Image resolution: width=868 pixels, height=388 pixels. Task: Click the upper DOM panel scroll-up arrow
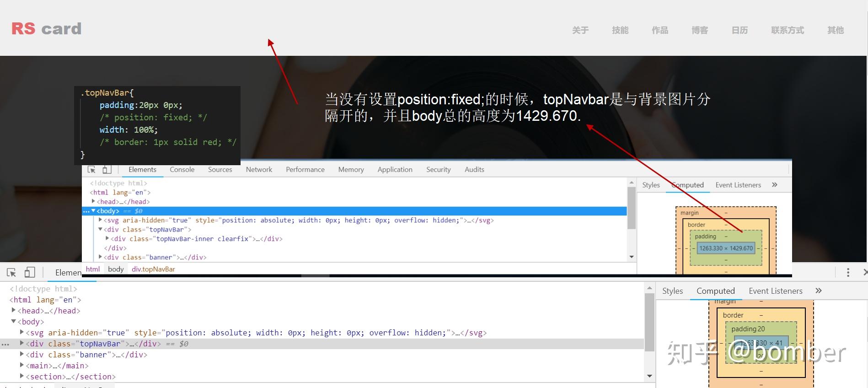point(632,182)
